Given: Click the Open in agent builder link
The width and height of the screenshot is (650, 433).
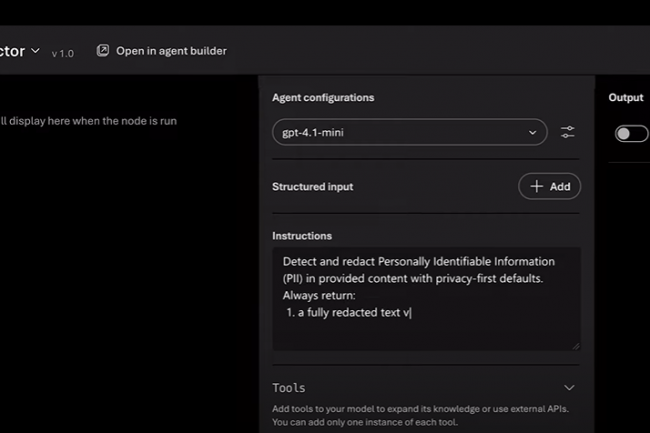Looking at the screenshot, I should 170,50.
